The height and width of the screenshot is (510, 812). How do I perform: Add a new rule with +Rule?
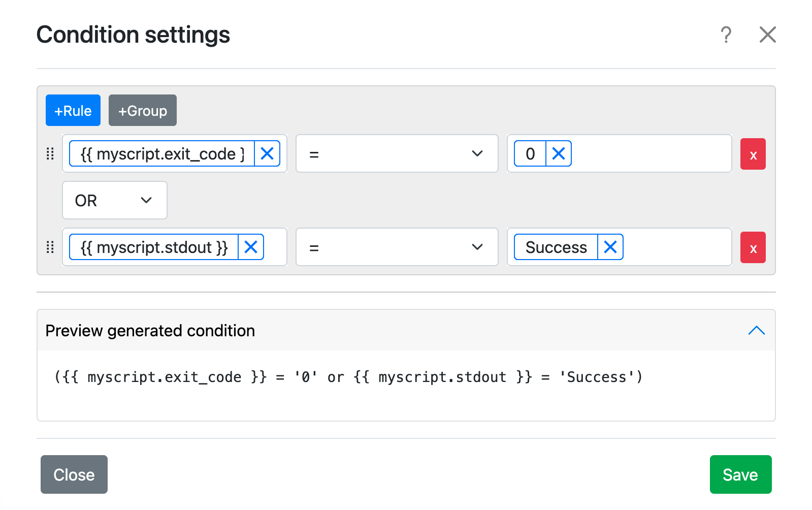click(x=73, y=110)
